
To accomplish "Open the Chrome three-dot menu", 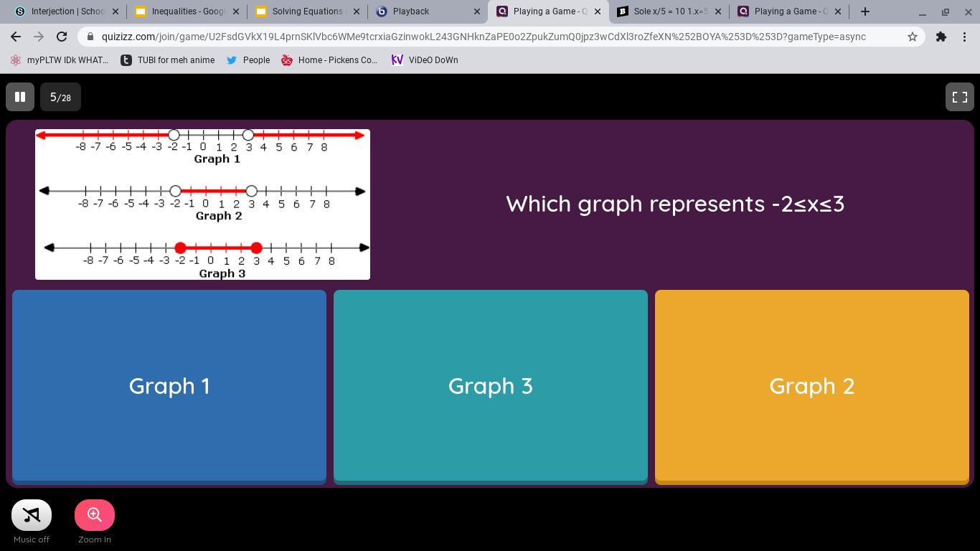I will point(965,37).
